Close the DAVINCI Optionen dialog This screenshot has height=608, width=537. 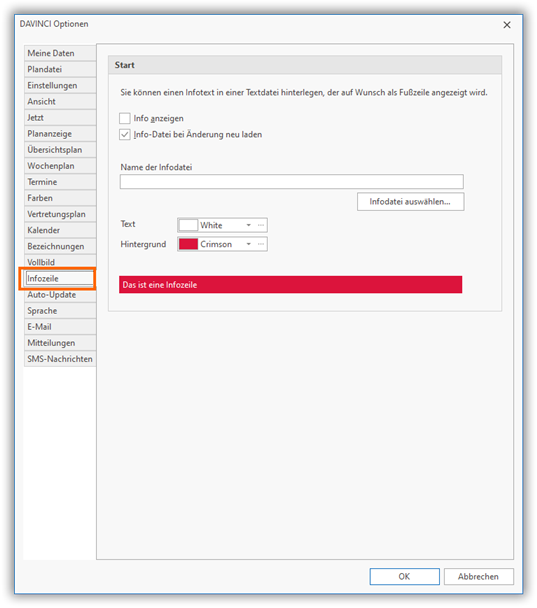click(x=507, y=25)
